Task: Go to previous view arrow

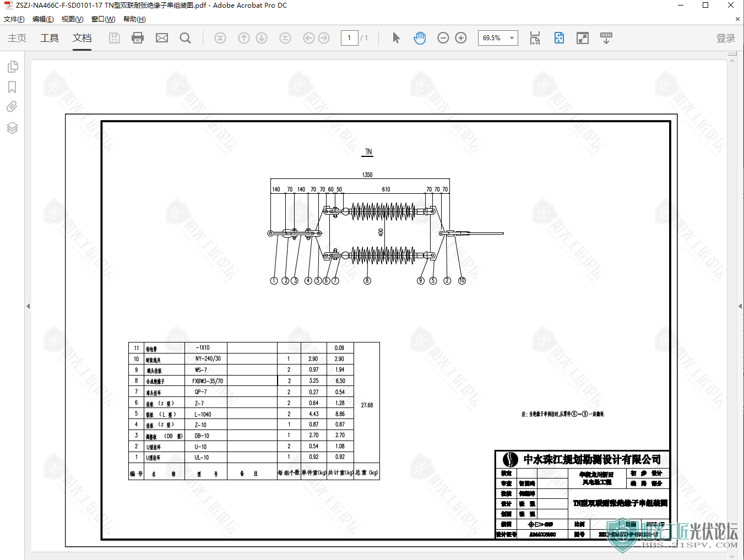Action: [309, 38]
